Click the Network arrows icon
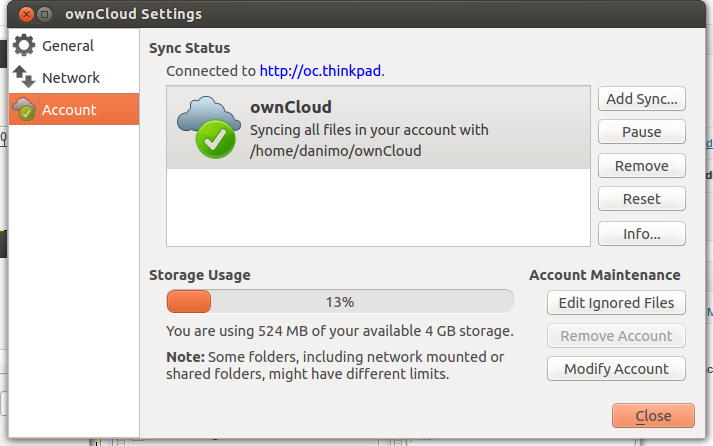 (x=24, y=77)
